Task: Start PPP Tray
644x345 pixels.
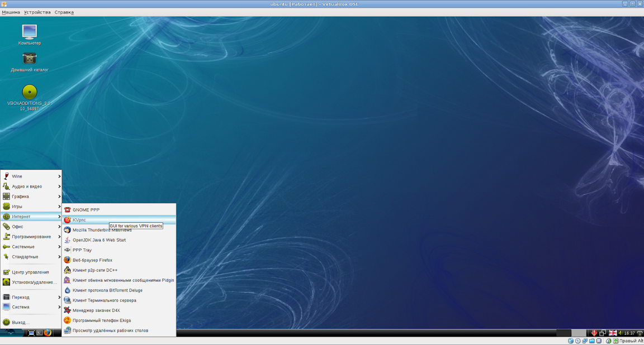Action: (x=119, y=250)
